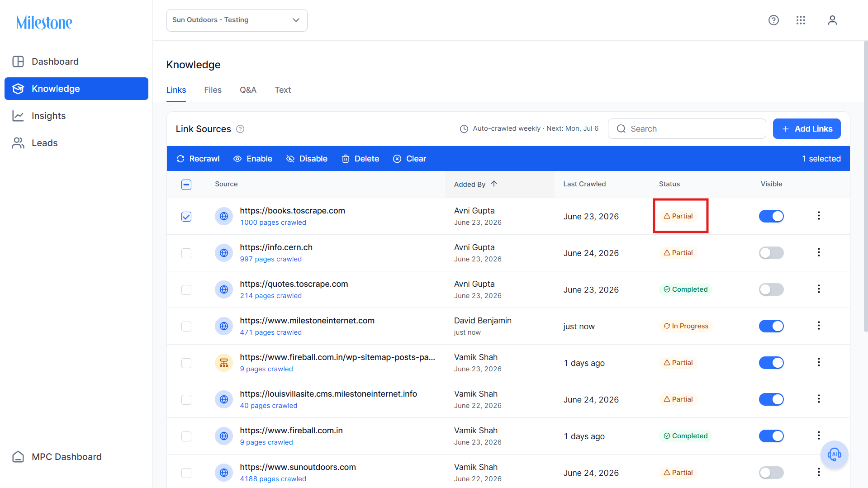The image size is (868, 488).
Task: Switch to the Text tab
Action: click(283, 90)
